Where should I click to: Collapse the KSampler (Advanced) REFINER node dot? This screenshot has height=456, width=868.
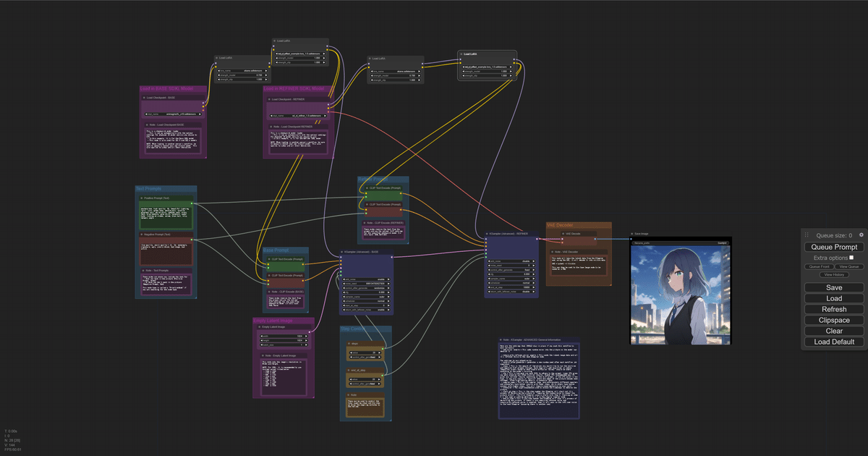[487, 234]
